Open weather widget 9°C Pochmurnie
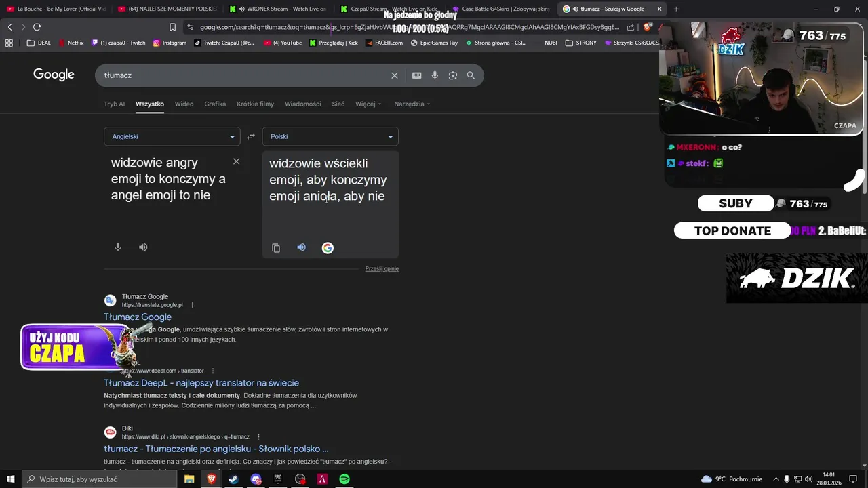 click(x=732, y=479)
